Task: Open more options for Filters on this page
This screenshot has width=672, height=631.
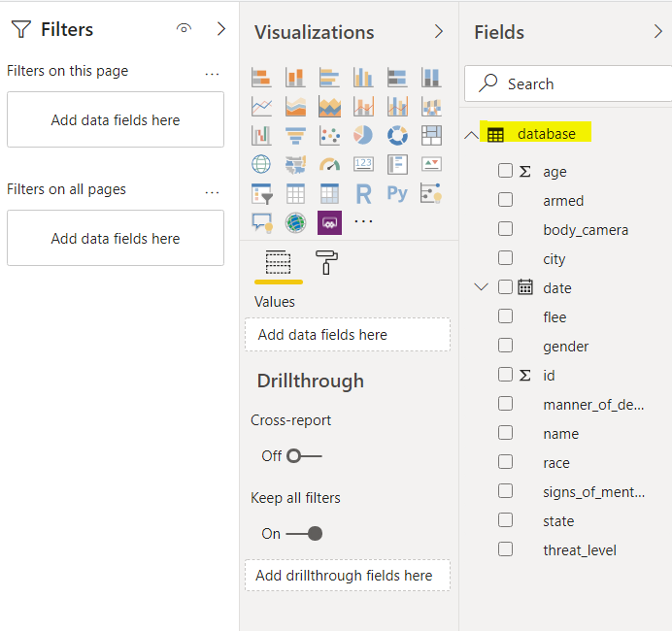Action: pyautogui.click(x=213, y=72)
